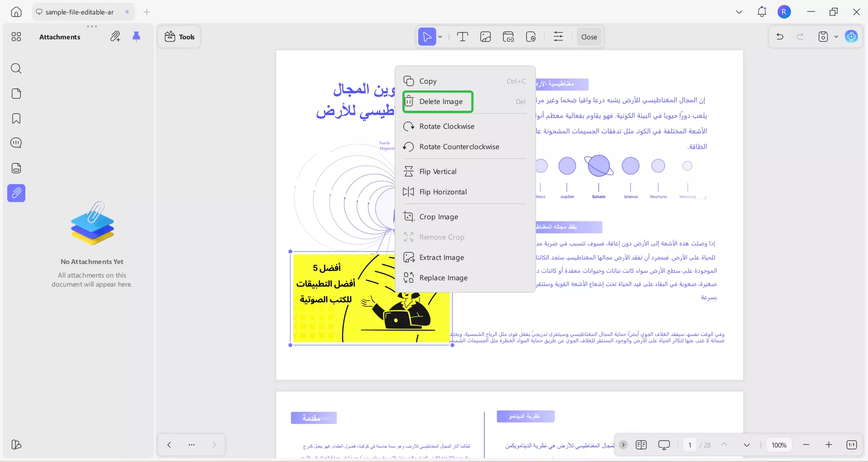
Task: Toggle 1:1 actual size view
Action: pyautogui.click(x=852, y=445)
